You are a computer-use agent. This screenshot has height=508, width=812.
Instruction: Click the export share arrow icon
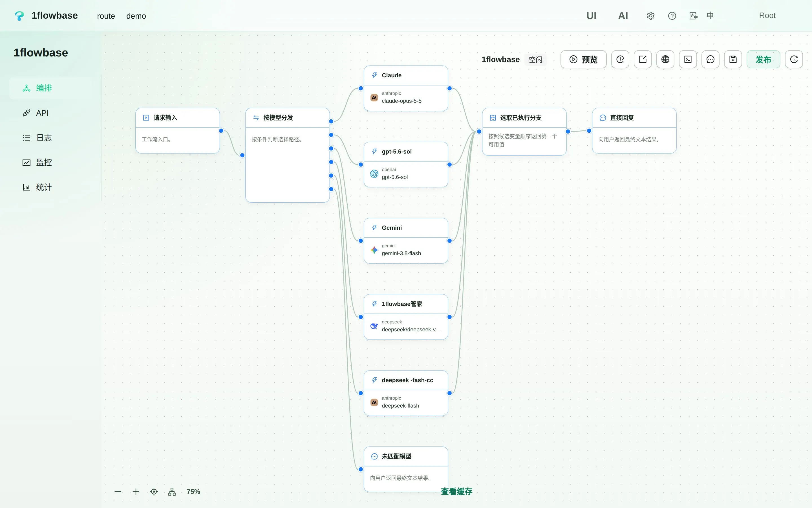click(643, 60)
